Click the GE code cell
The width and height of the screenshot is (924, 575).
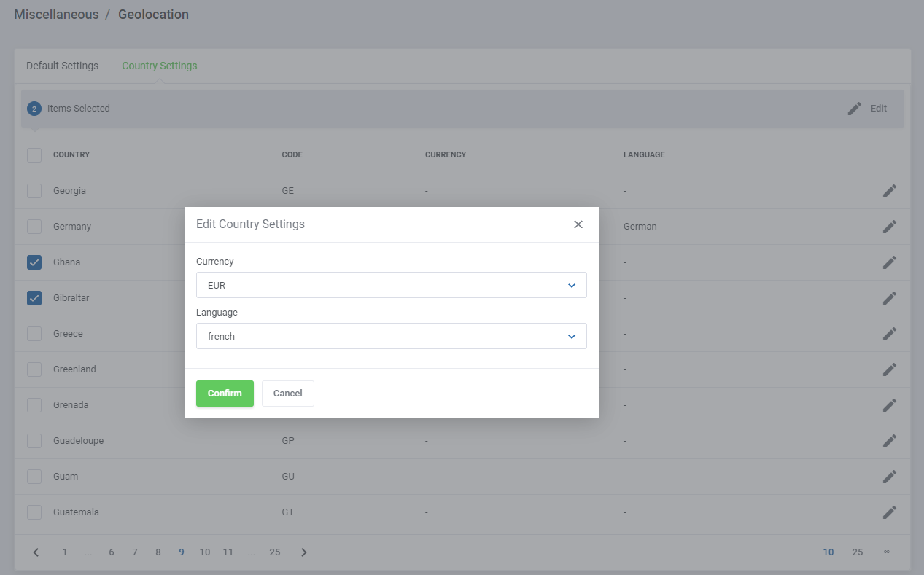click(x=287, y=191)
